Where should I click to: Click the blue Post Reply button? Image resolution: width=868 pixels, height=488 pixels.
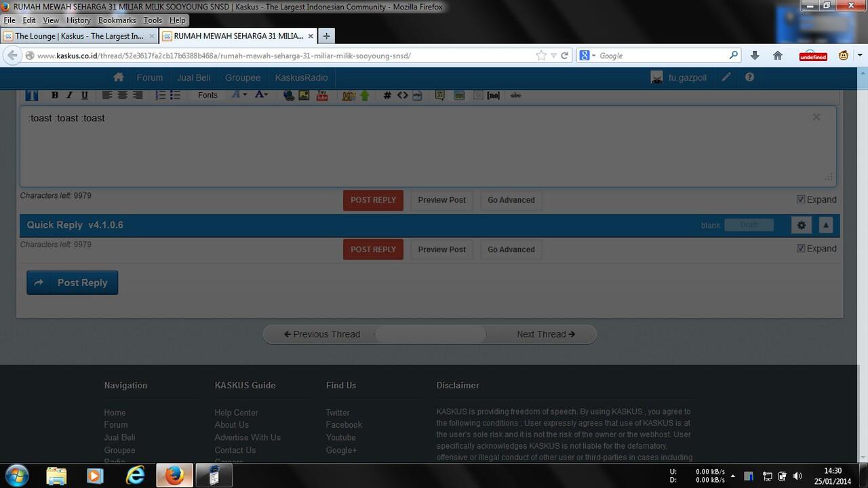73,283
